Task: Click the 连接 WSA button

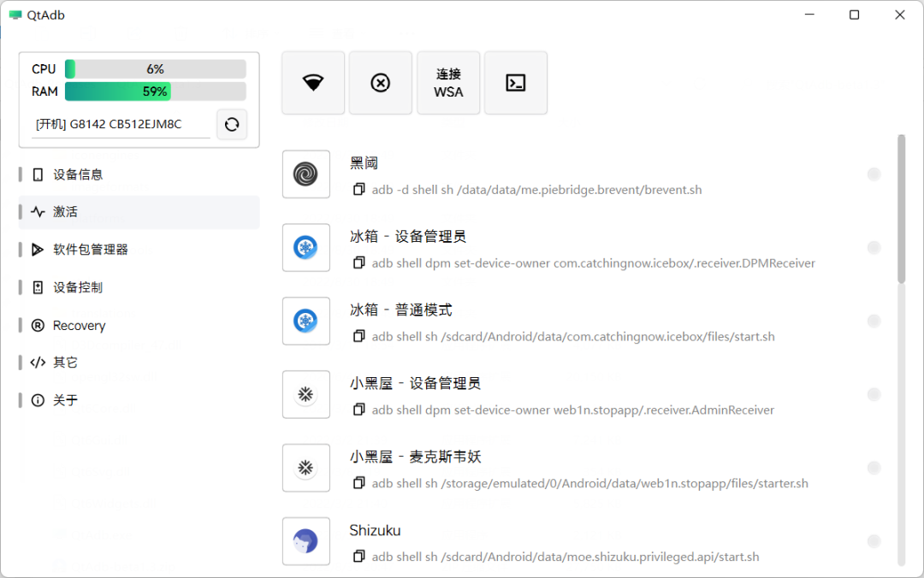Action: click(x=448, y=82)
